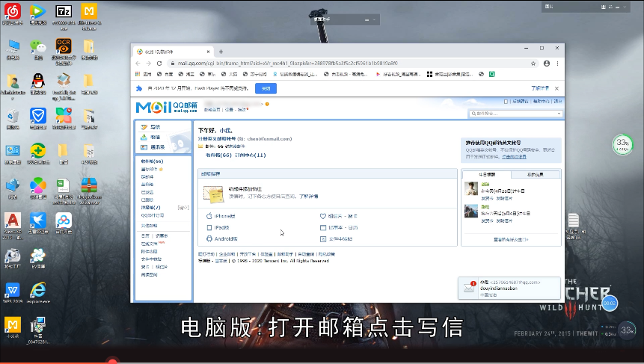644x364 pixels.
Task: Click first friend's avatar thumbnail
Action: pos(471,188)
